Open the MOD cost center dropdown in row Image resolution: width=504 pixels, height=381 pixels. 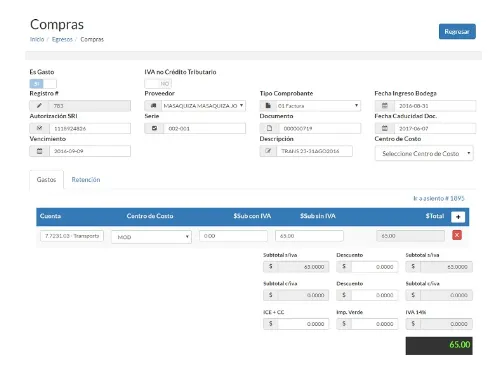click(x=151, y=237)
